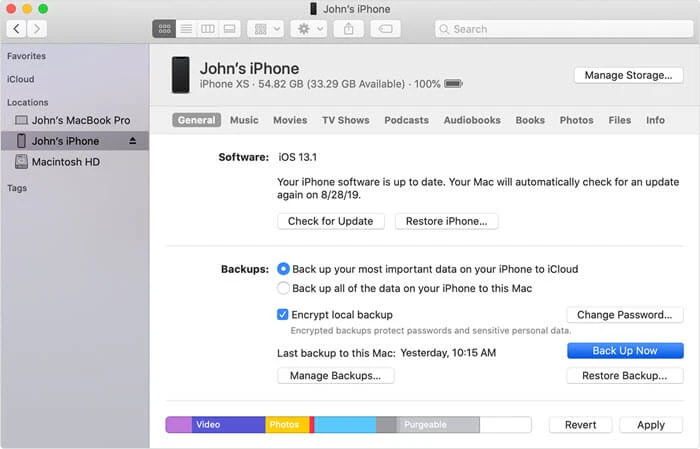Screen dimensions: 700x449
Task: Click the forward navigation arrow
Action: 39,29
